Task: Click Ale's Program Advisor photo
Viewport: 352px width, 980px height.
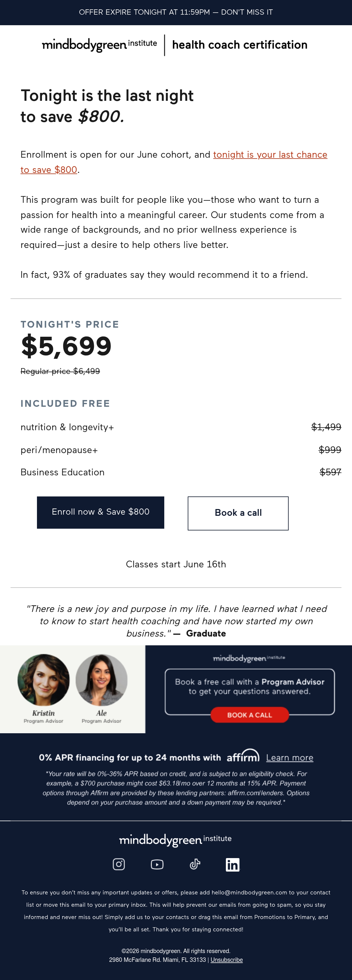Action: pyautogui.click(x=101, y=680)
